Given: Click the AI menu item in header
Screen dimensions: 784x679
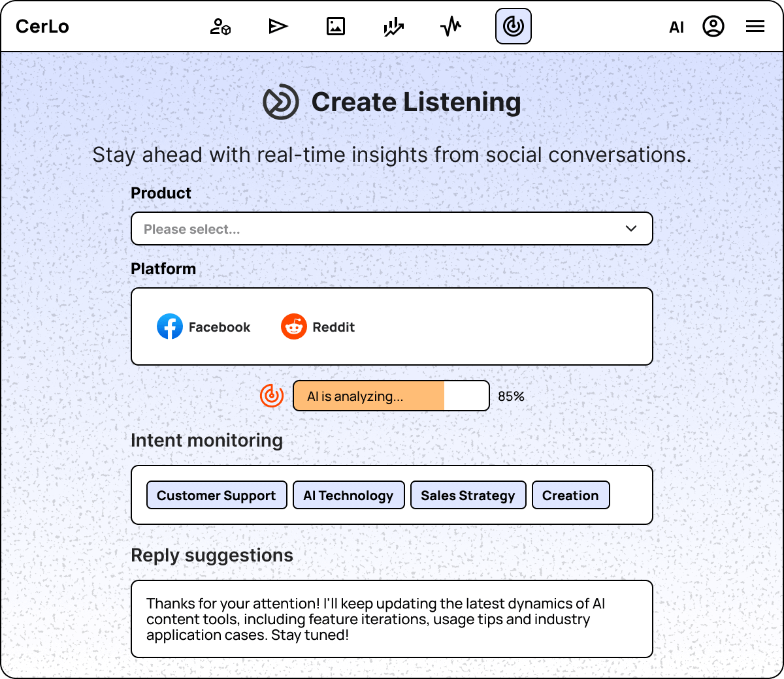Looking at the screenshot, I should coord(677,27).
